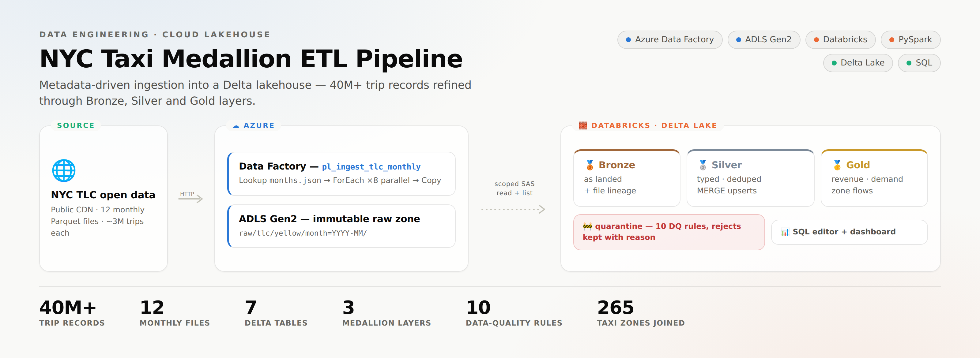Click 'as landed + file lineage' text

610,185
